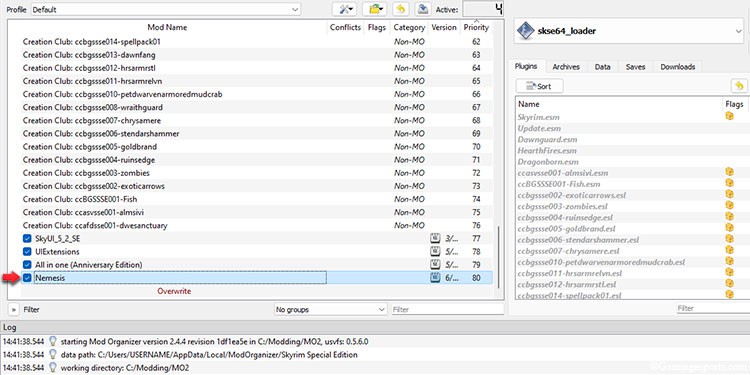Screen dimensions: 750x375
Task: Click the flag icon for ccbgssse010-petdwarvenarmoredmudcrab.esl
Action: (x=729, y=261)
